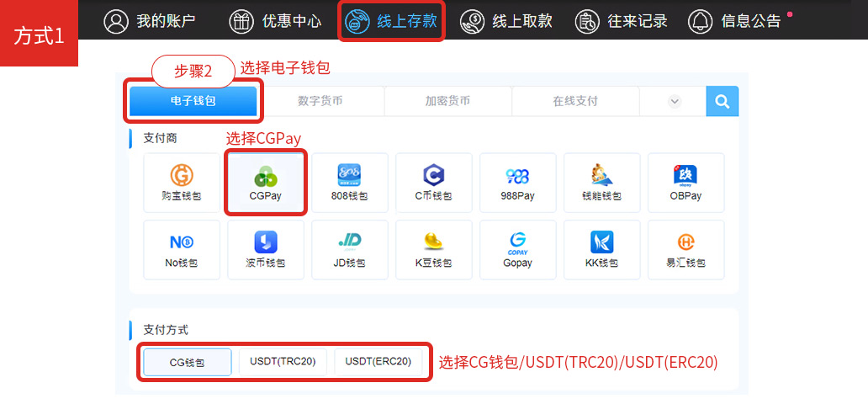Select the 购宝钱包 provider icon
The image size is (868, 404).
click(x=182, y=176)
